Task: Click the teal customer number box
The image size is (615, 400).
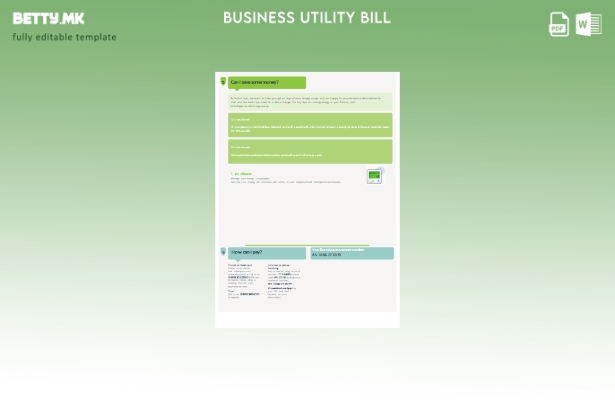Action: pyautogui.click(x=352, y=253)
